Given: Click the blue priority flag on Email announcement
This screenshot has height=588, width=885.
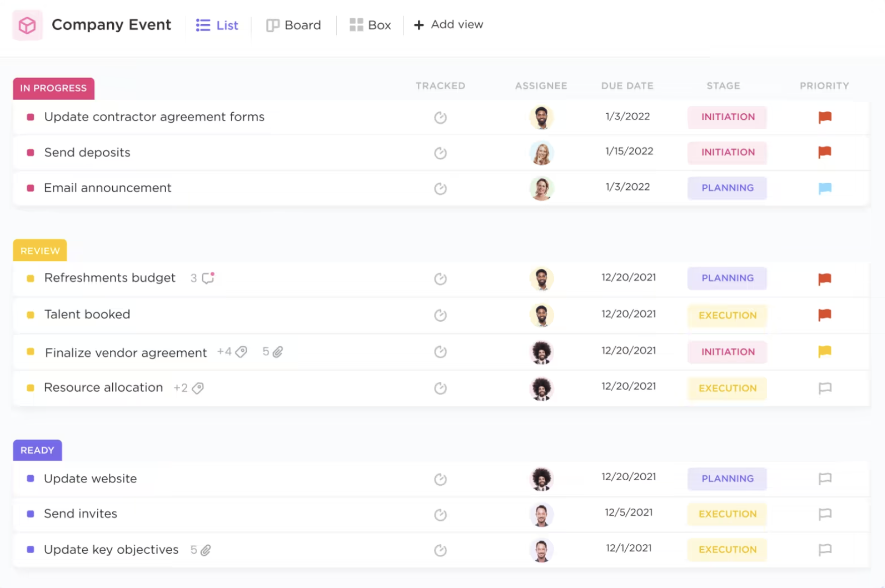Looking at the screenshot, I should click(x=824, y=188).
